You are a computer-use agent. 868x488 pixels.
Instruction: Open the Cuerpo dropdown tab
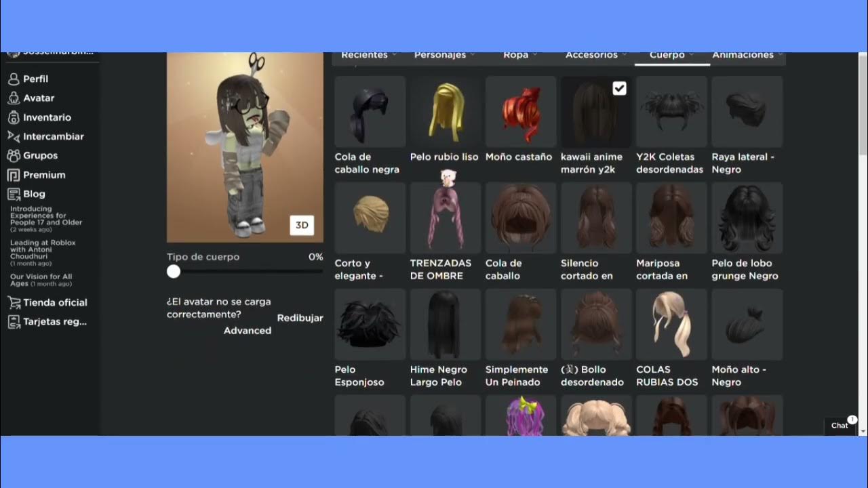(x=672, y=56)
